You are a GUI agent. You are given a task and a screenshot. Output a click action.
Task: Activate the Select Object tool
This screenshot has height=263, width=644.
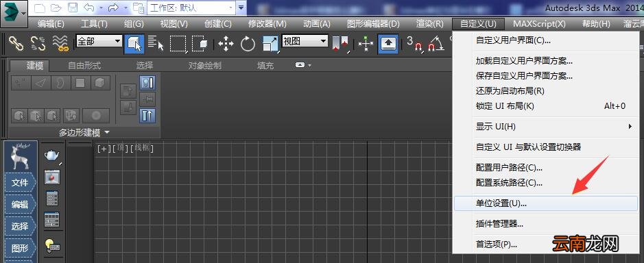click(x=134, y=44)
